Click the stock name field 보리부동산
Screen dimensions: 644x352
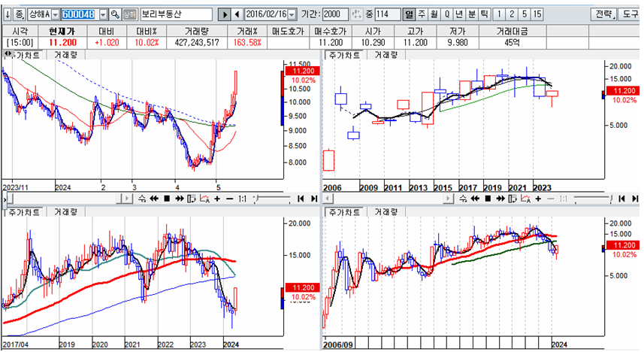click(176, 14)
